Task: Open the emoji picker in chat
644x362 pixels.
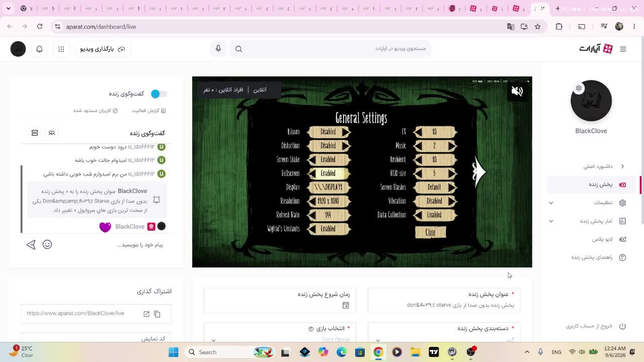Action: pyautogui.click(x=47, y=244)
